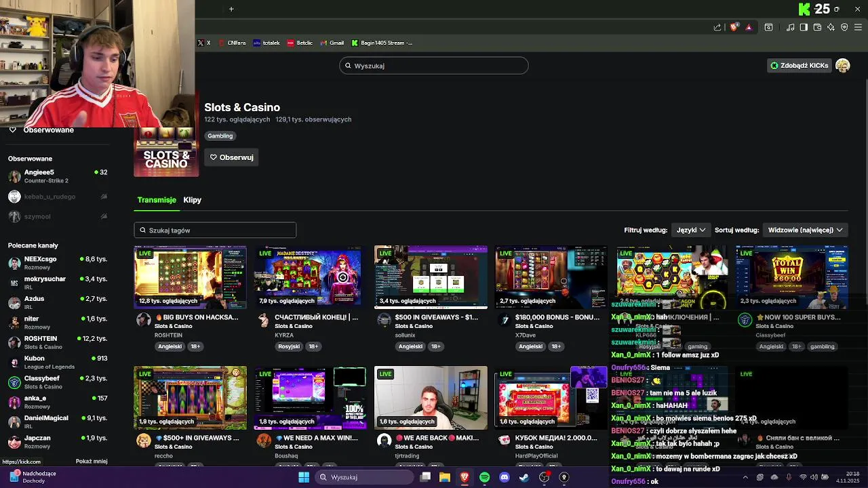The image size is (868, 488).
Task: Open the Classybeef TOTAL WIN stream thumbnail
Action: tap(791, 277)
